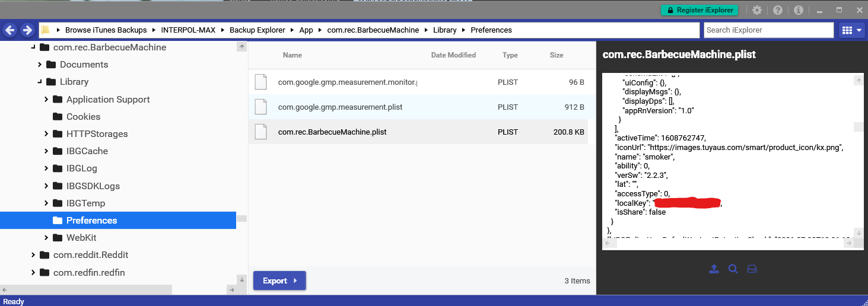The height and width of the screenshot is (306, 868).
Task: Select Library breadcrumb segment
Action: click(445, 30)
